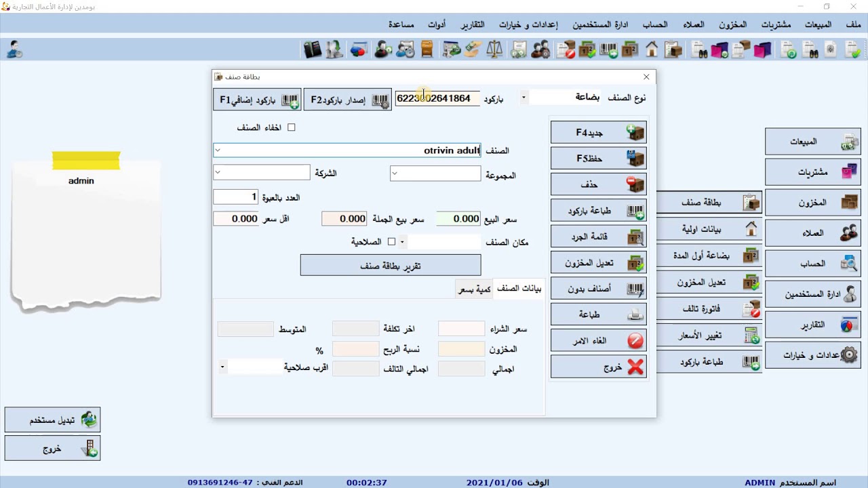Click the مشتريات side panel button
868x488 pixels.
click(x=813, y=172)
